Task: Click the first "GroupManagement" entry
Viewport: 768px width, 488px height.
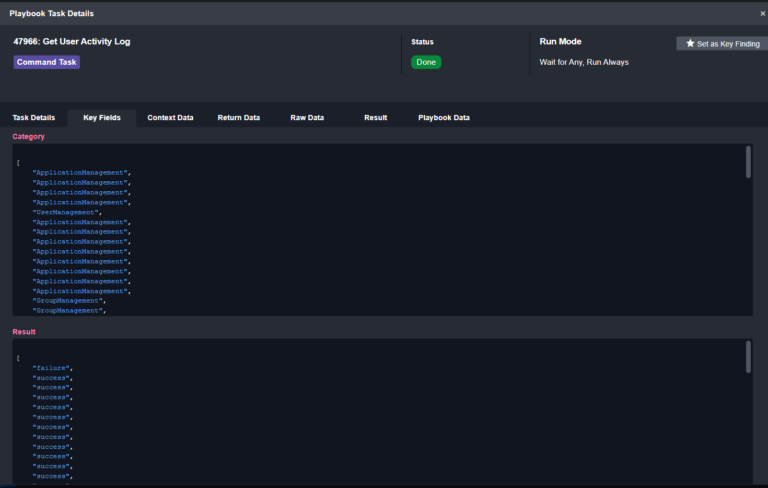Action: pos(69,301)
